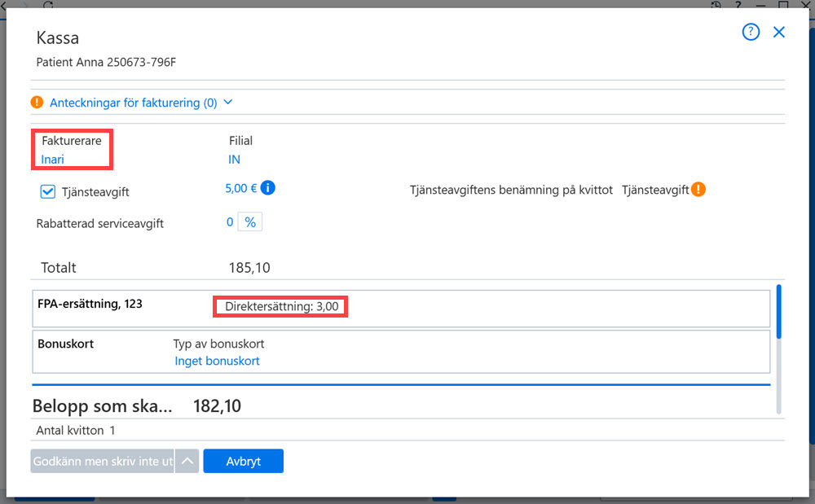Click the receipt name value Tjänsteavgift
This screenshot has width=815, height=504.
655,190
